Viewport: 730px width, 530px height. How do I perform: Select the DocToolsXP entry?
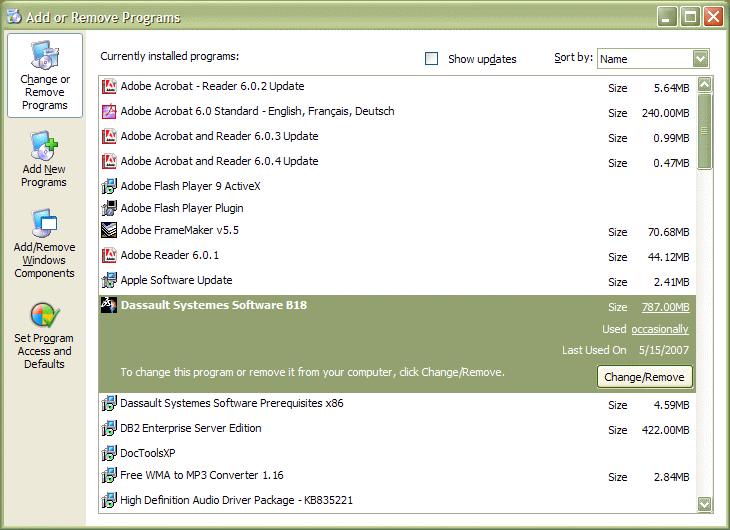(x=397, y=453)
